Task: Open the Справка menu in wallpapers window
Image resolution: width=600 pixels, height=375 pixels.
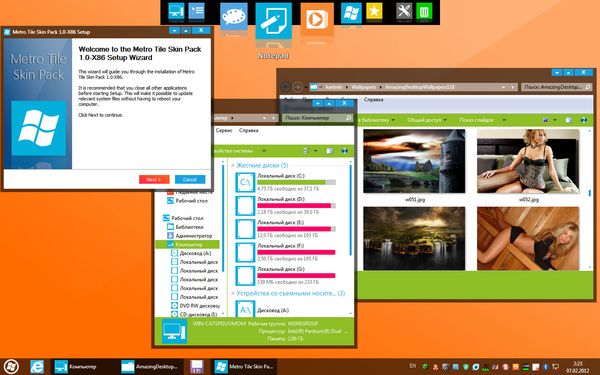Action: coord(373,99)
